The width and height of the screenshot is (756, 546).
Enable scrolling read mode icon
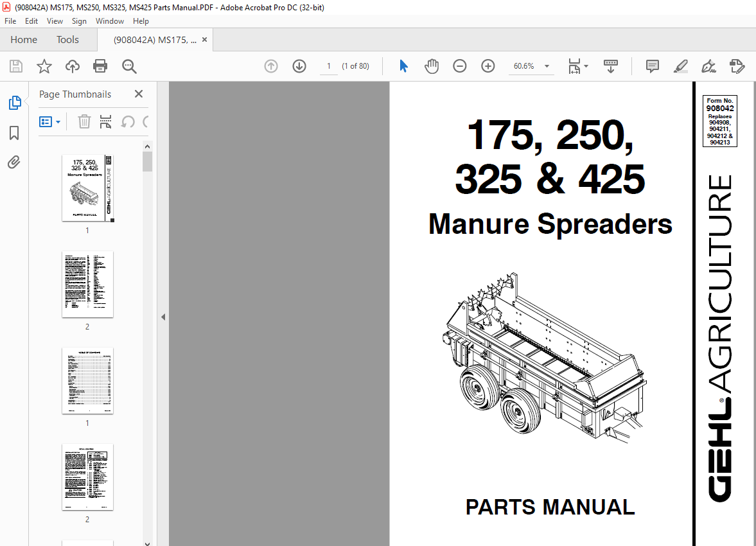pyautogui.click(x=611, y=66)
